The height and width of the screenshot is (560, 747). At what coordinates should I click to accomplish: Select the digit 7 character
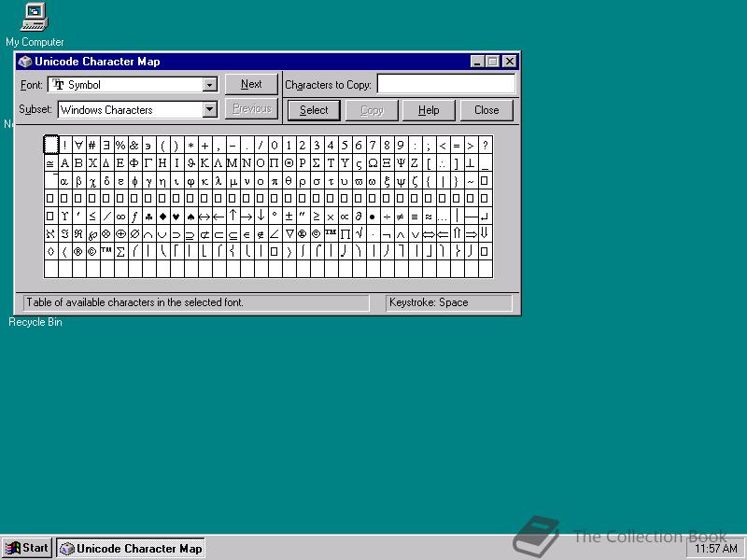[373, 146]
